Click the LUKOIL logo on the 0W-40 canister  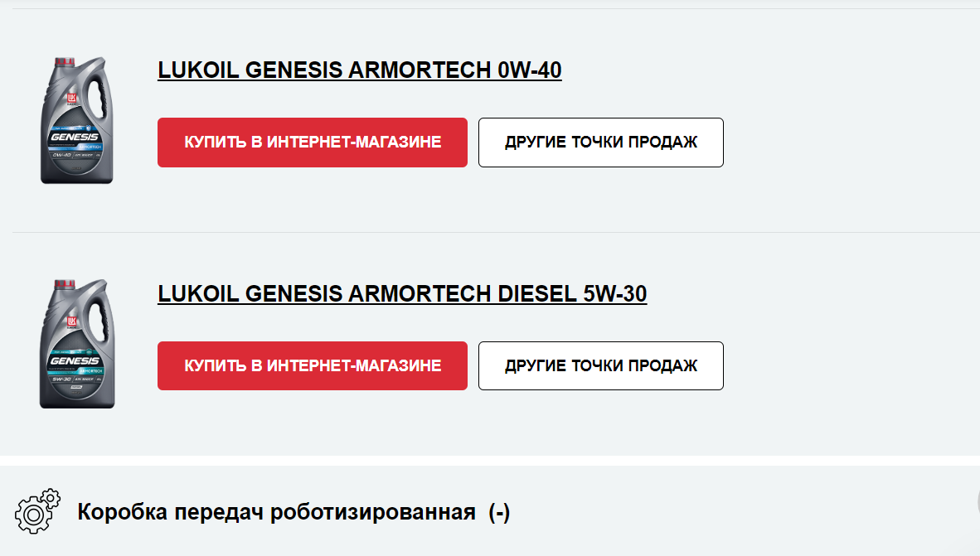click(71, 98)
